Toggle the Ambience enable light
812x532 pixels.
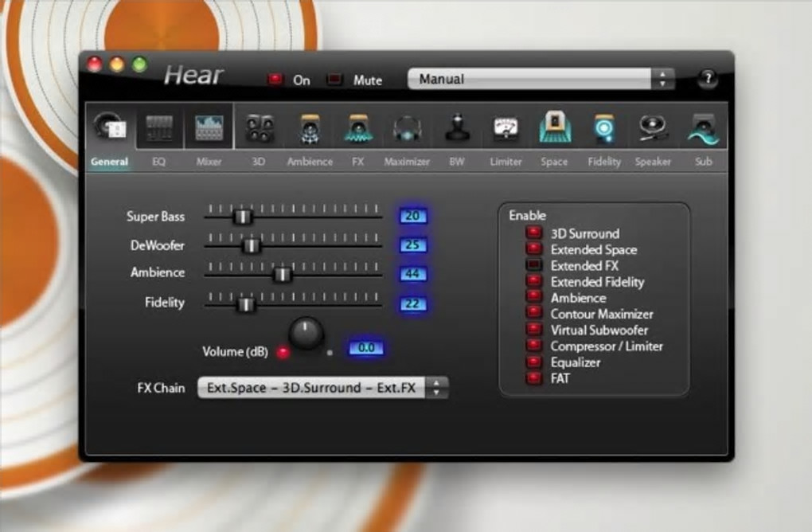(534, 297)
